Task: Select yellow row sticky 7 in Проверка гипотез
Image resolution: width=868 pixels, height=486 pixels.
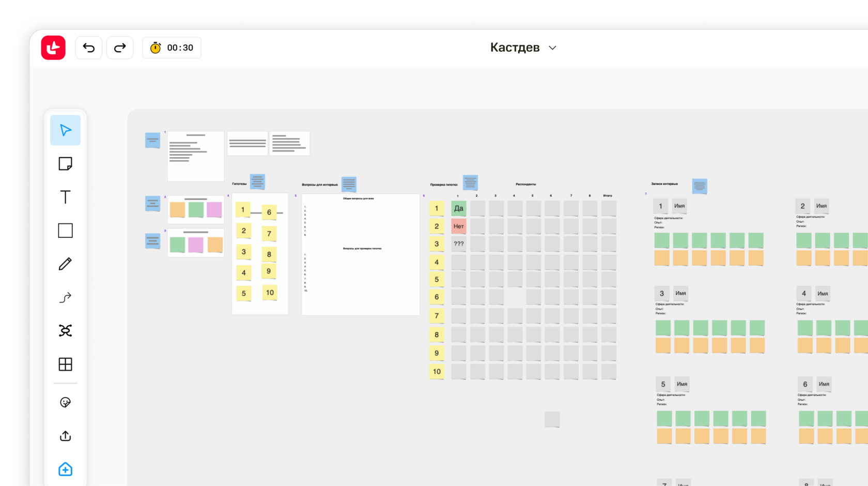Action: [x=437, y=315]
